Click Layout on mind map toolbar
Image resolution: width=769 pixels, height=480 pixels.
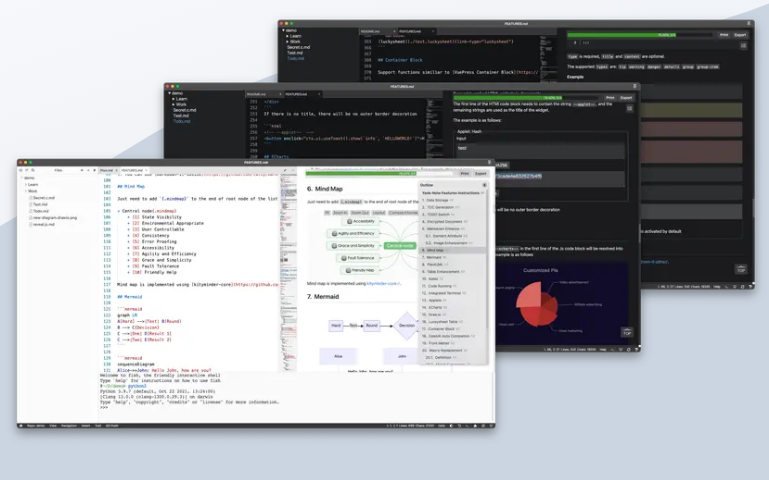pyautogui.click(x=379, y=213)
